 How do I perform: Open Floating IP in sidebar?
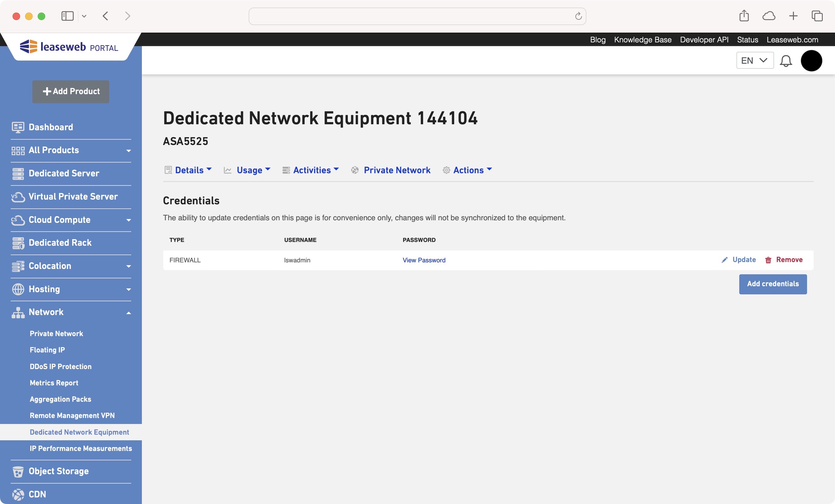(47, 350)
